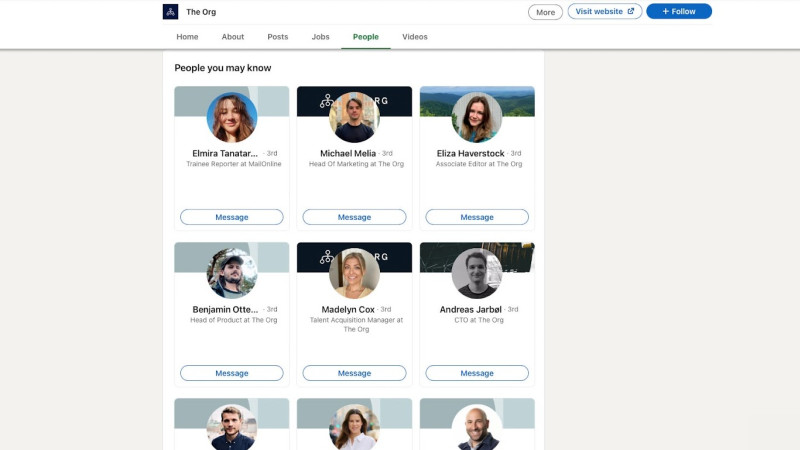This screenshot has width=800, height=450.
Task: Message Elmira Tanatar
Action: (232, 217)
